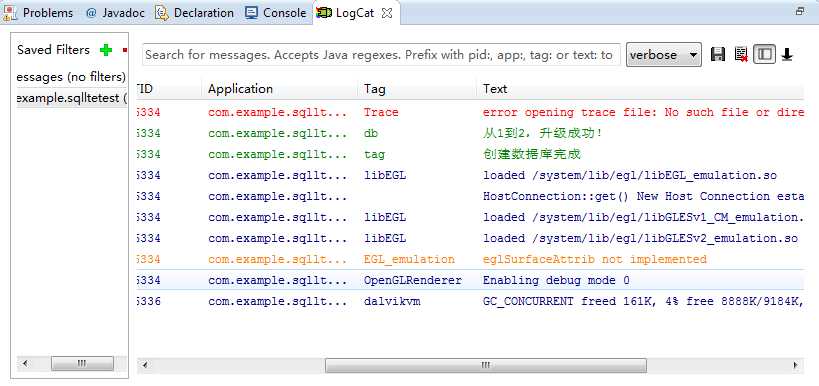
Task: Select the log row with tag 'tag'
Action: [x=470, y=154]
